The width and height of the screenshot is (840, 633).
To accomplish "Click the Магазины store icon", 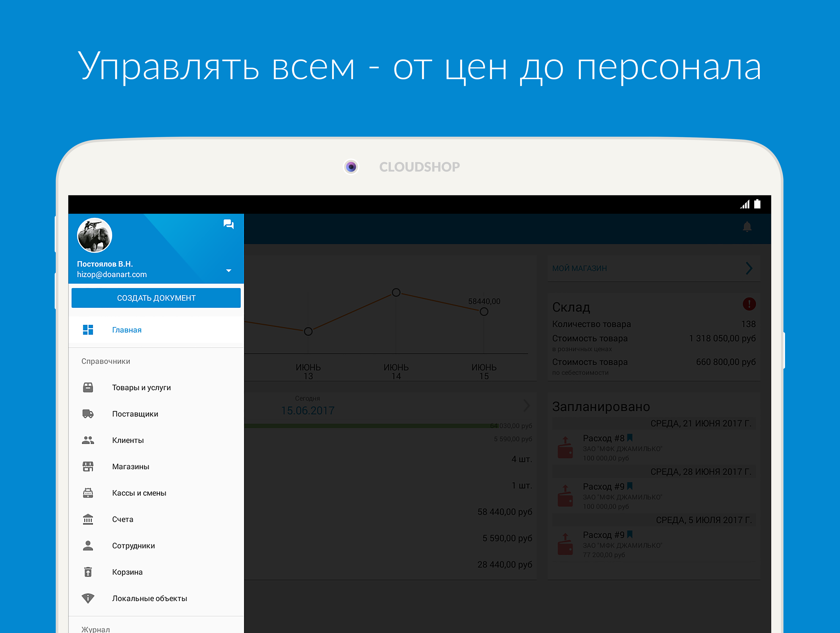I will (x=88, y=466).
